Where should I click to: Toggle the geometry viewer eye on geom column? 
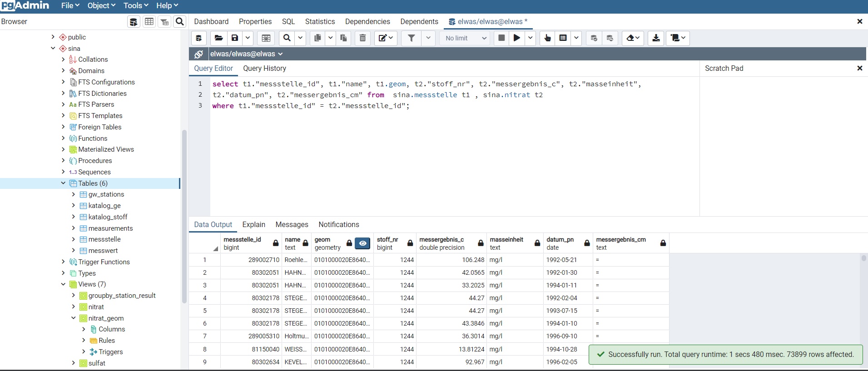362,243
